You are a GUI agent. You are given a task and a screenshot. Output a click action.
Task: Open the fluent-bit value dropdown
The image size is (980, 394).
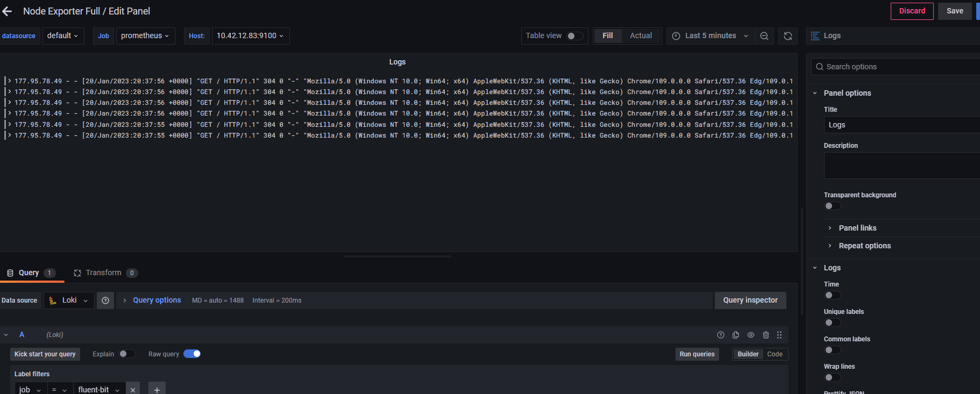[100, 390]
